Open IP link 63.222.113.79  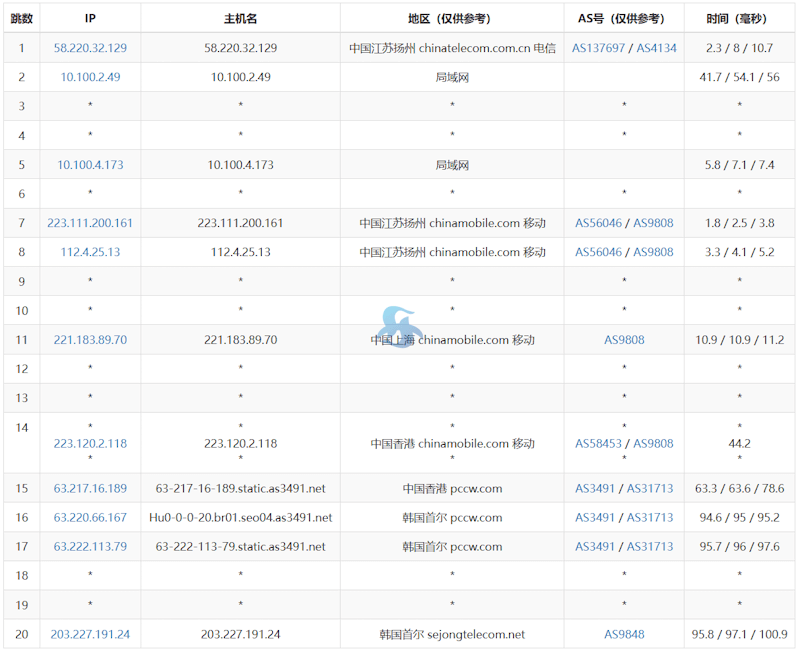coord(90,546)
